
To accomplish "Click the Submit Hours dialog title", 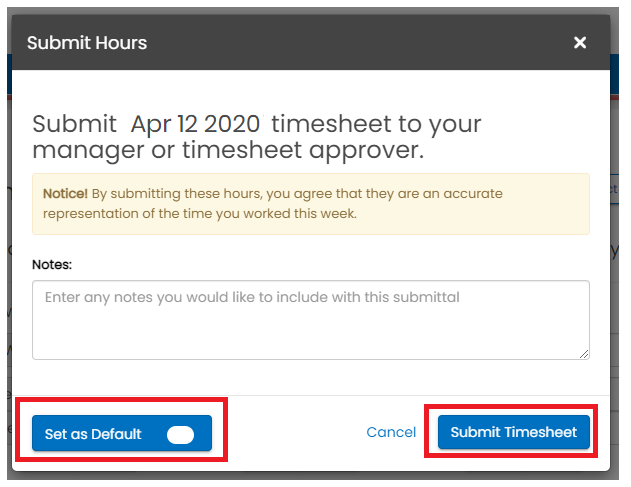I will (x=87, y=42).
